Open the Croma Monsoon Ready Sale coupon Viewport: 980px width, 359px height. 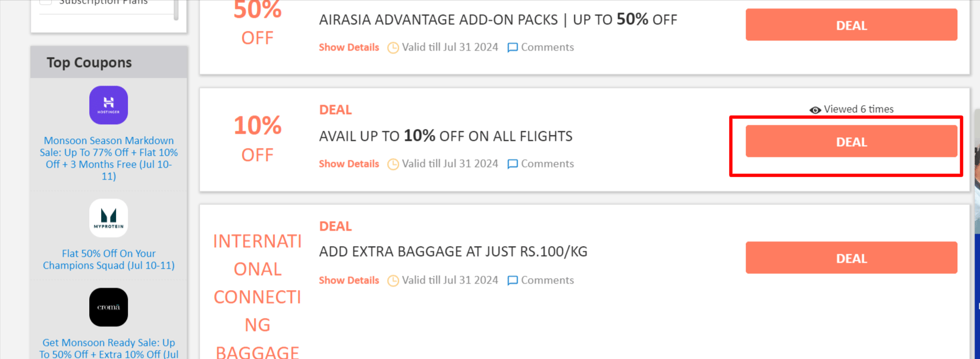108,348
